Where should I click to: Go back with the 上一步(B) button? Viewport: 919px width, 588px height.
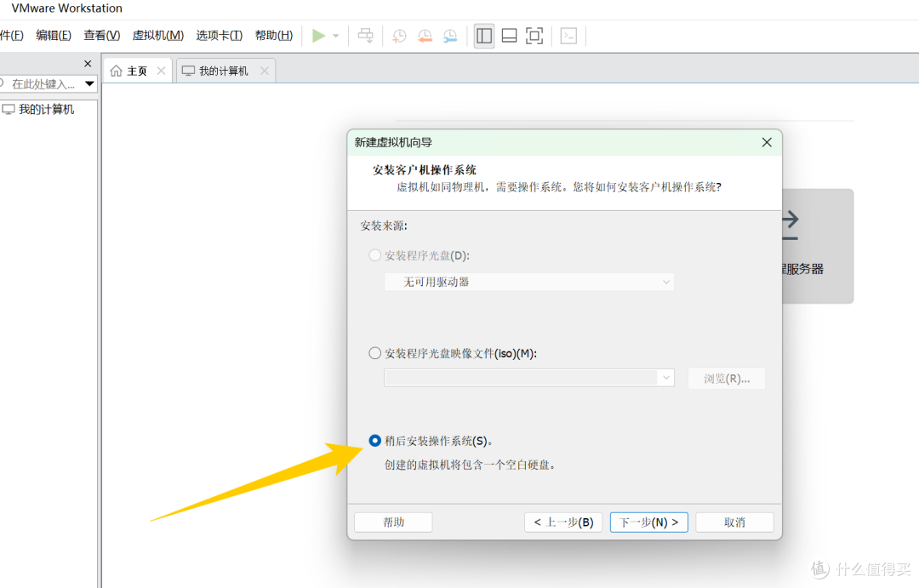tap(563, 522)
